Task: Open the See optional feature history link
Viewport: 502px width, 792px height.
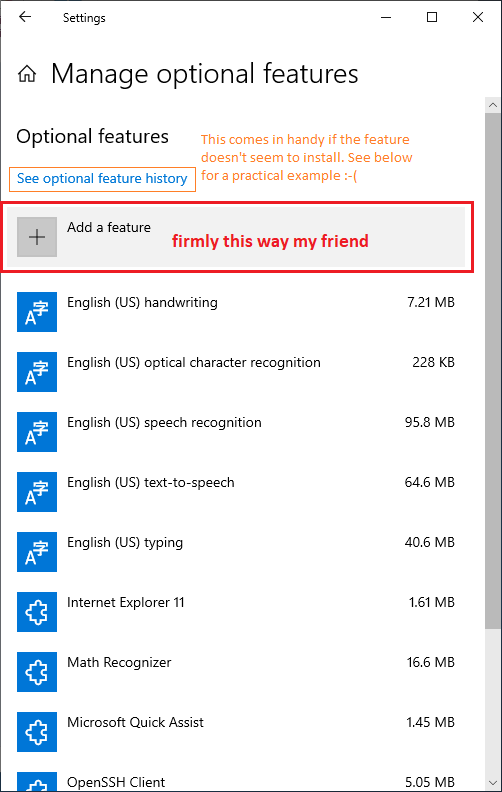Action: tap(102, 179)
